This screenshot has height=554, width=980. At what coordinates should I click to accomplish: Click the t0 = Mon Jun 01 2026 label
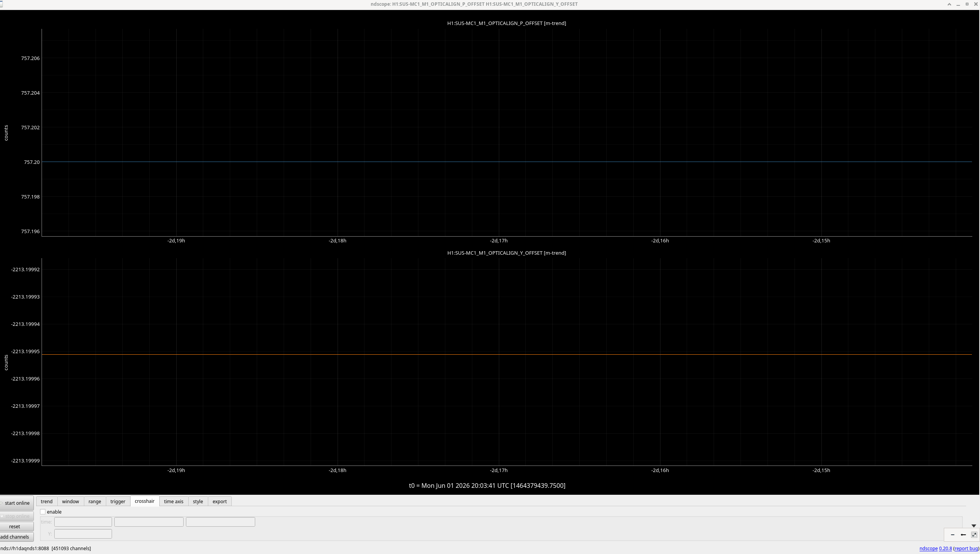[487, 486]
